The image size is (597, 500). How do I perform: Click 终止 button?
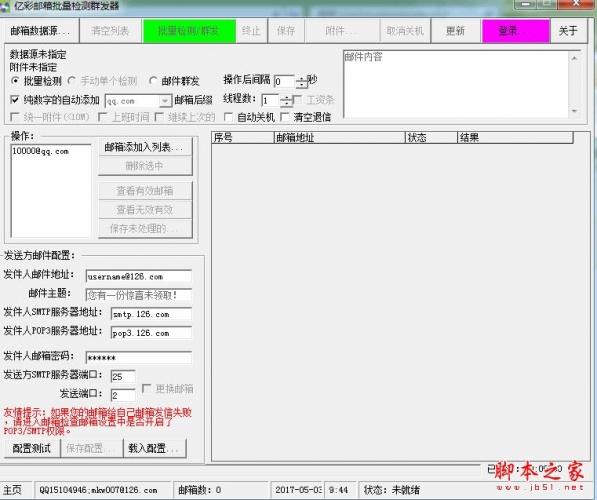[x=251, y=31]
